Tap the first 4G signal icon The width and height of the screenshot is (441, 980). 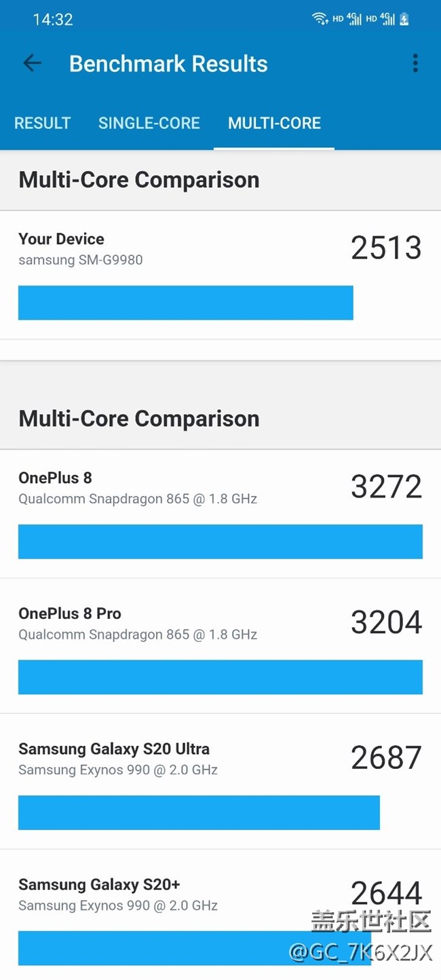point(354,19)
